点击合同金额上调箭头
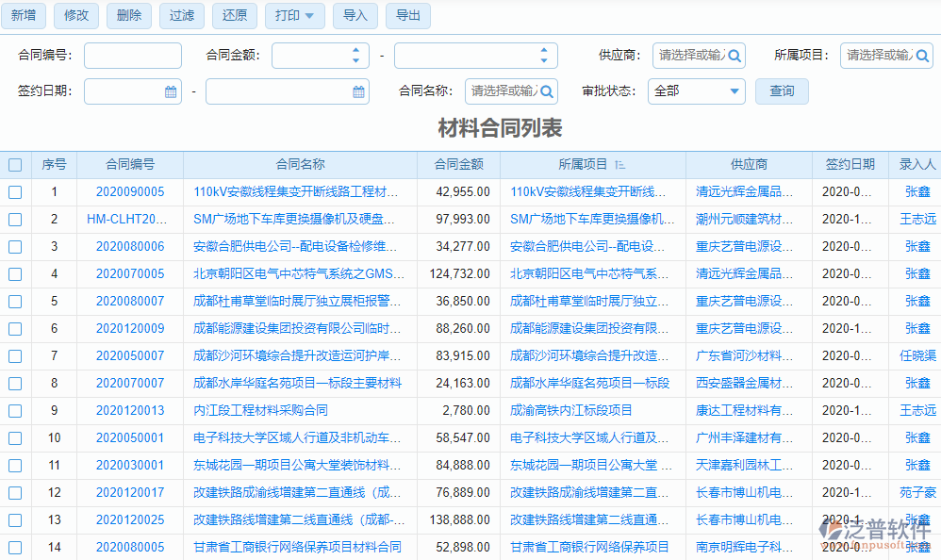 (356, 50)
